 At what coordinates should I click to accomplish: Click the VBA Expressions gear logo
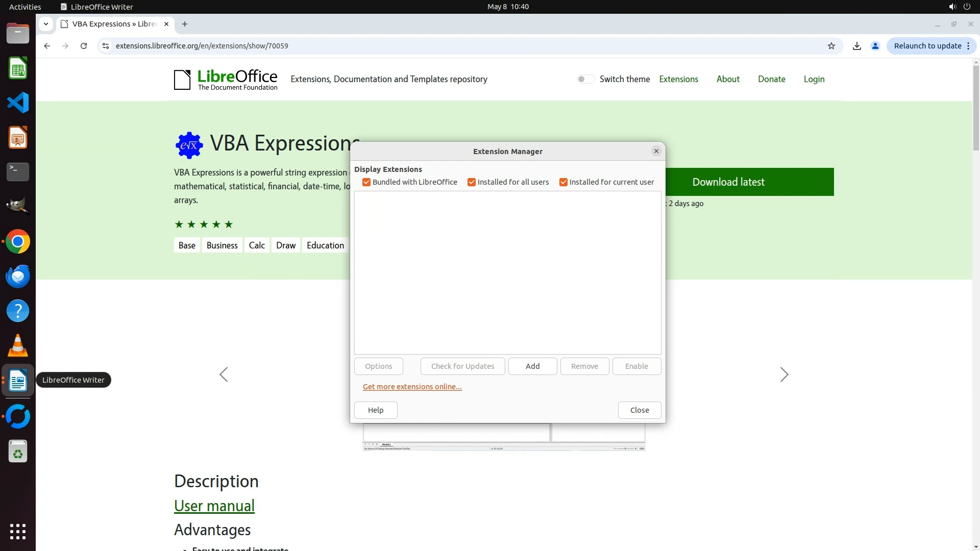[x=189, y=145]
